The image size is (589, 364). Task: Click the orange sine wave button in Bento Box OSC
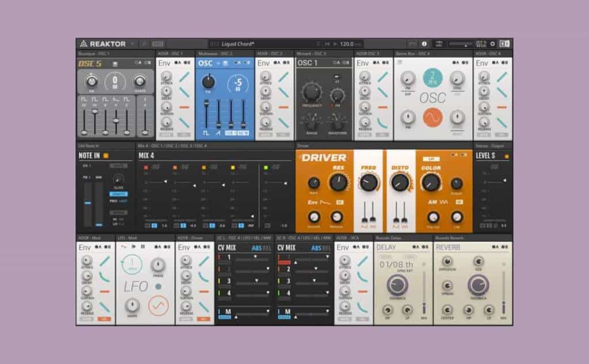click(x=433, y=117)
